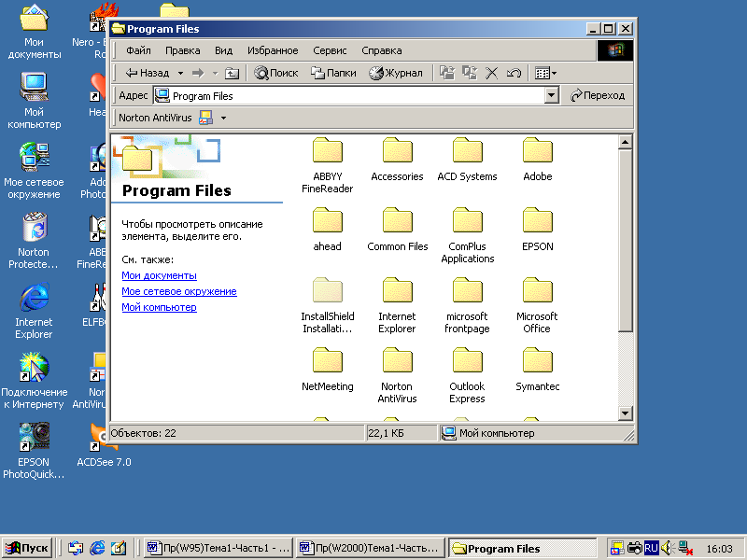The image size is (747, 560).
Task: Switch to the Пр(W95)Тема1-Часть1 taskbar window
Action: 218,548
